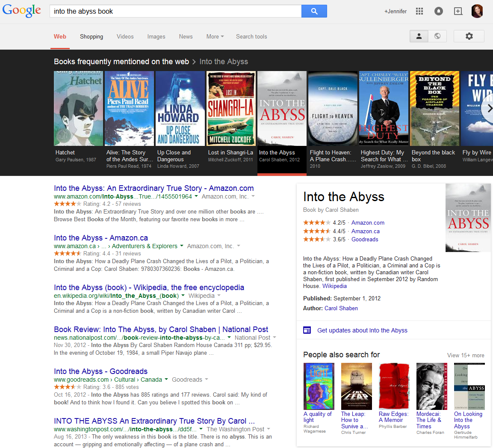Image resolution: width=493 pixels, height=448 pixels.
Task: Click into the search query field
Action: click(175, 11)
